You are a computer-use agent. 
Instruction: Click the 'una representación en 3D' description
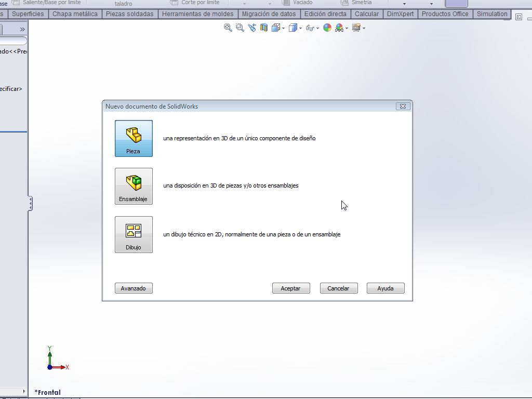(239, 138)
